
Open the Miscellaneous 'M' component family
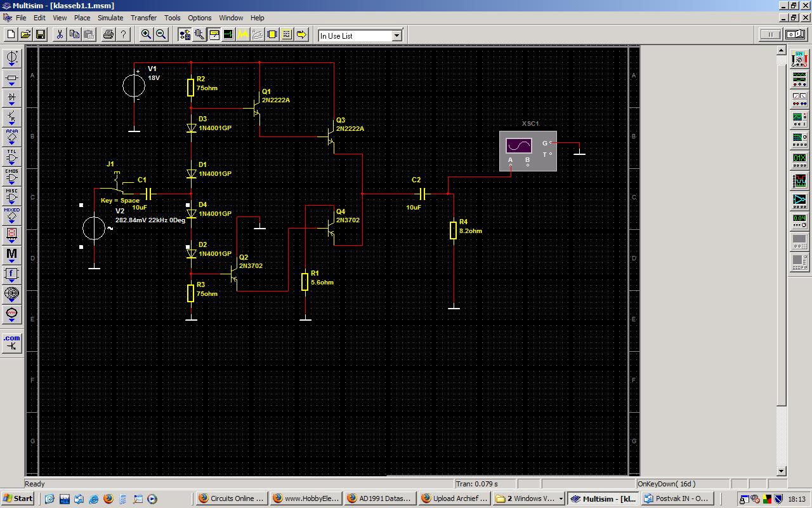click(x=12, y=255)
